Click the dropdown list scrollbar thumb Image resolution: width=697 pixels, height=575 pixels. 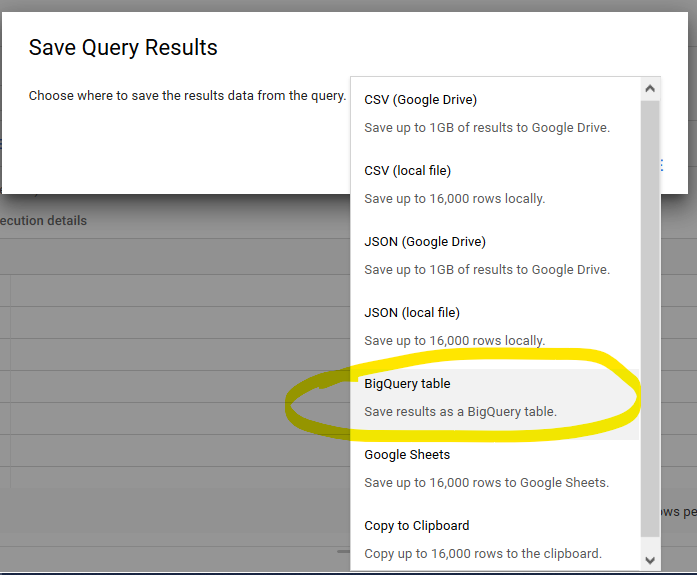pyautogui.click(x=650, y=318)
